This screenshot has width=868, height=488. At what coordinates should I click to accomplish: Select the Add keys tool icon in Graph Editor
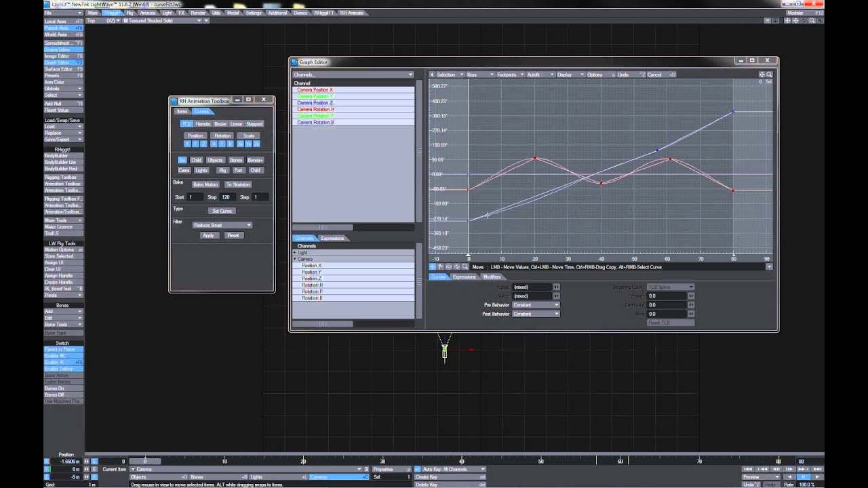pos(441,266)
